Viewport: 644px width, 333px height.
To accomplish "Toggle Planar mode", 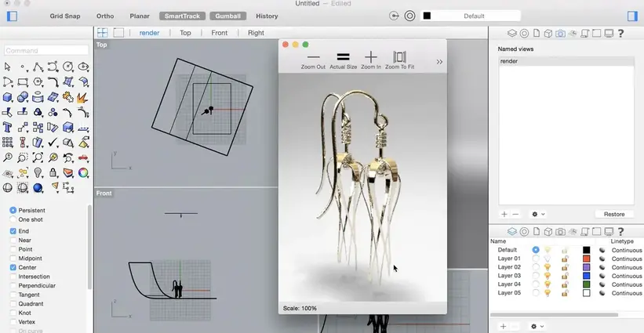I will click(140, 16).
